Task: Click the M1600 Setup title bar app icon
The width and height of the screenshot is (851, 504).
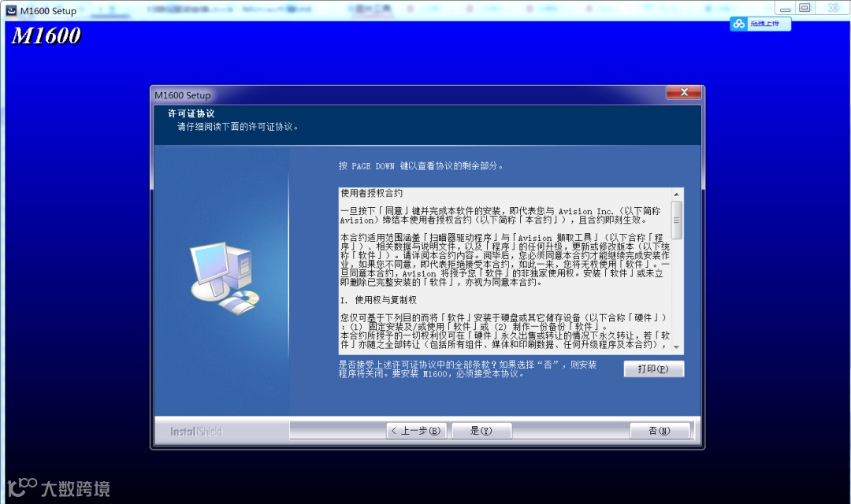Action: [11, 10]
